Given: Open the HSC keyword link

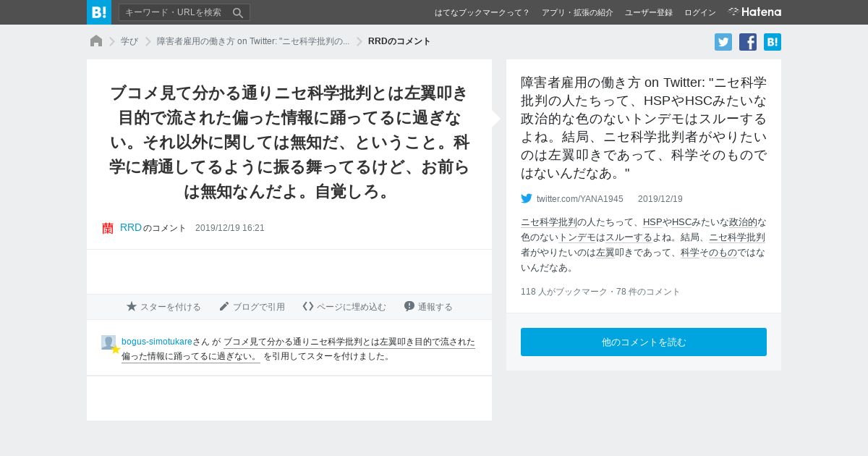Looking at the screenshot, I should tap(682, 222).
